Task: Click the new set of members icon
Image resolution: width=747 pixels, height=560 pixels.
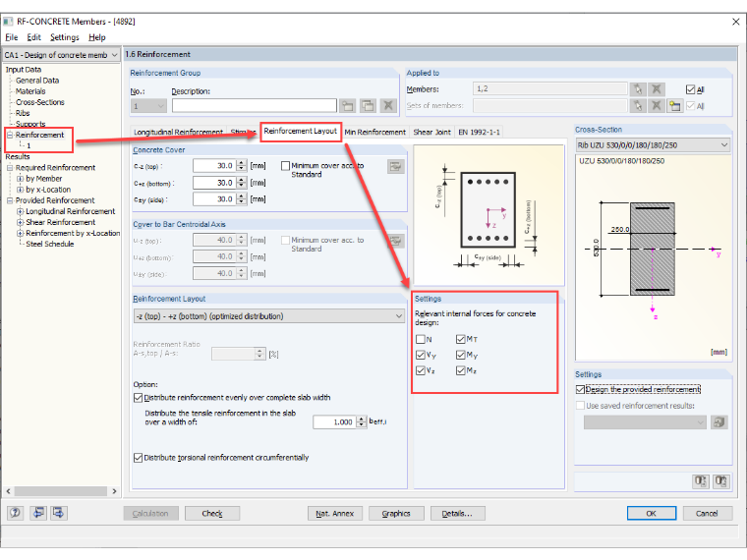Action: 674,106
